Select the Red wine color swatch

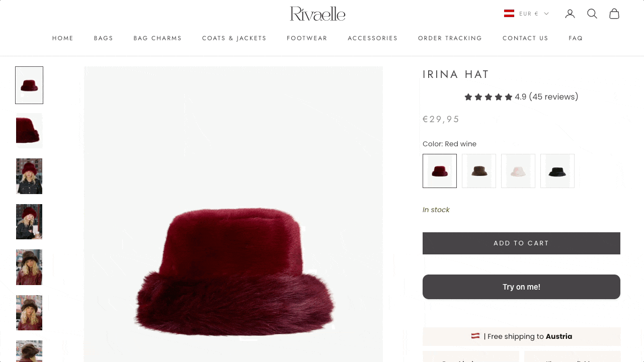coord(440,171)
